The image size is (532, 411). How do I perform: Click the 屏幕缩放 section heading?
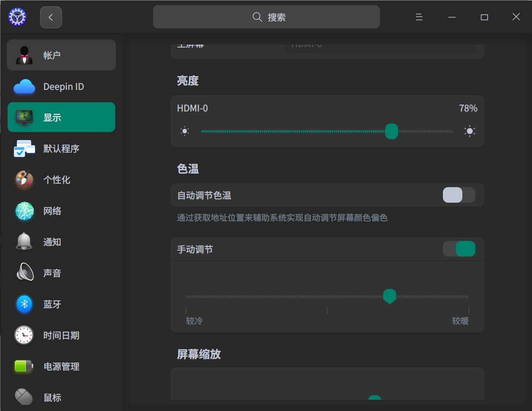[x=199, y=354]
